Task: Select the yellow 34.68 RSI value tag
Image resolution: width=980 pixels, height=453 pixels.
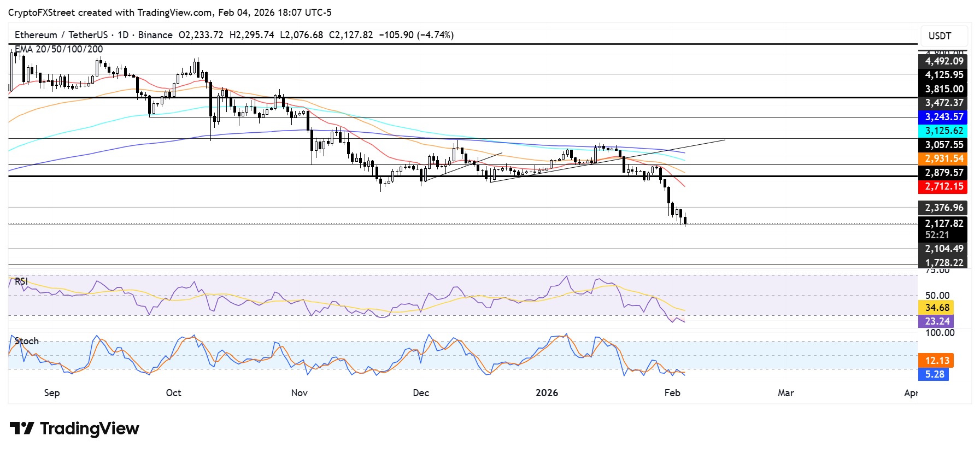Action: coord(937,308)
